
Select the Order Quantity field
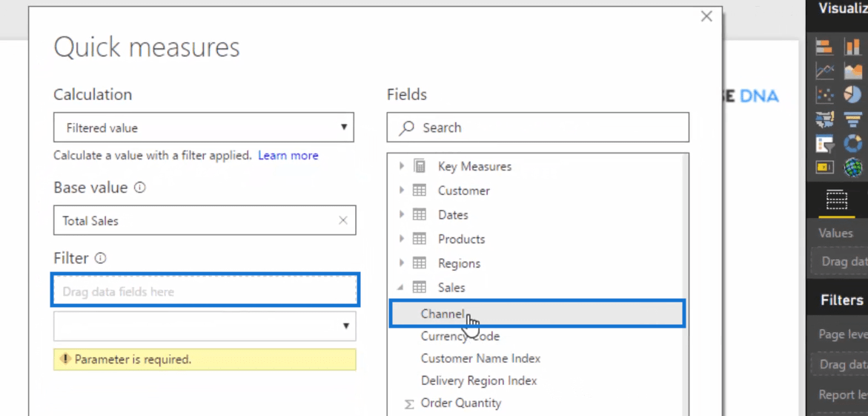460,403
